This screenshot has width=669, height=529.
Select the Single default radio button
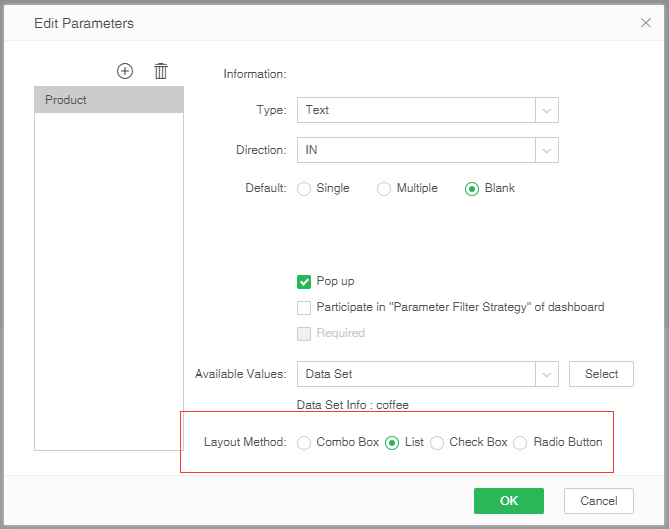[304, 188]
